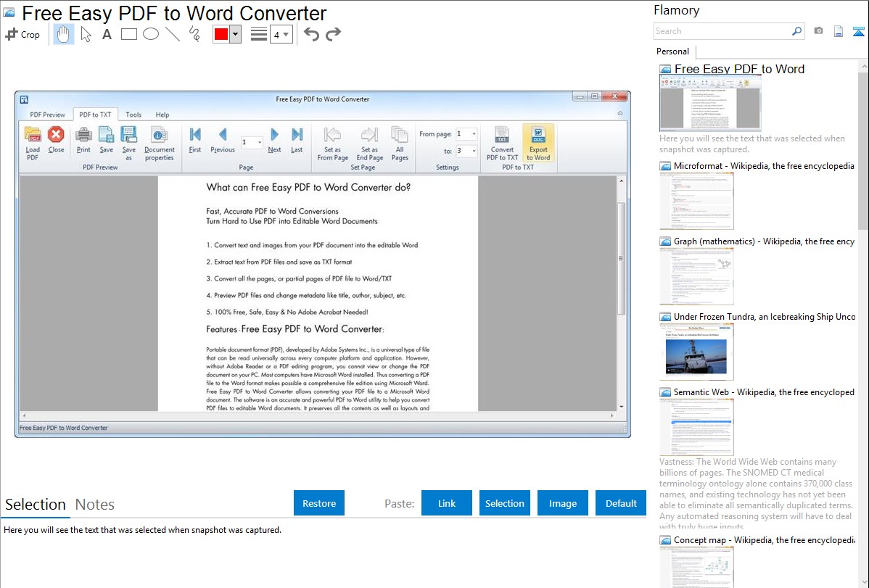869x588 pixels.
Task: Click Set as From Page
Action: [332, 143]
